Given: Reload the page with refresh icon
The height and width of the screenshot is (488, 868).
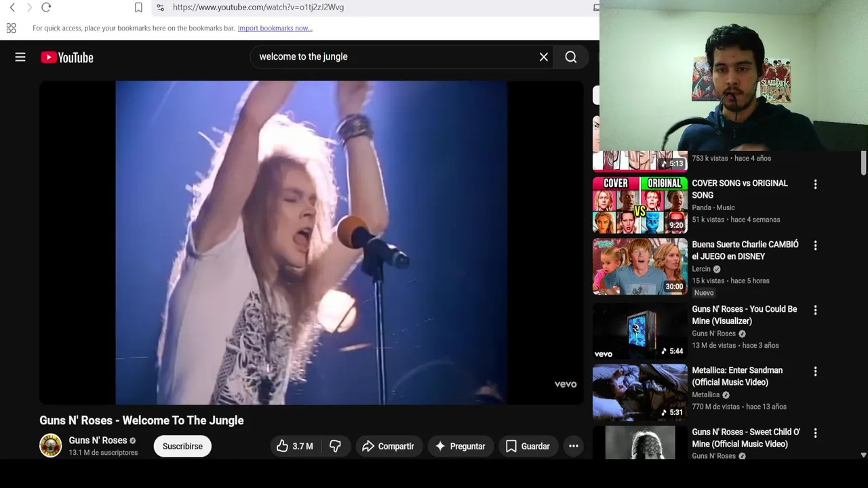Looking at the screenshot, I should (46, 7).
